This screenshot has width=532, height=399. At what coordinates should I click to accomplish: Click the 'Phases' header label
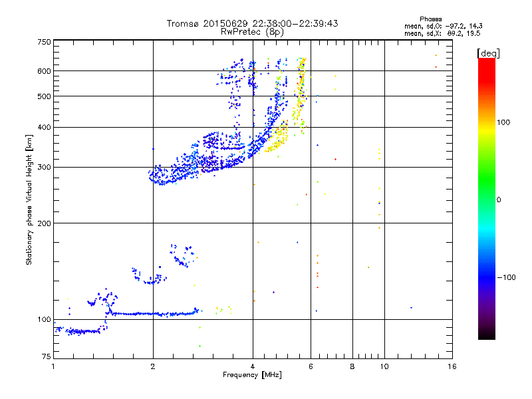click(x=430, y=19)
